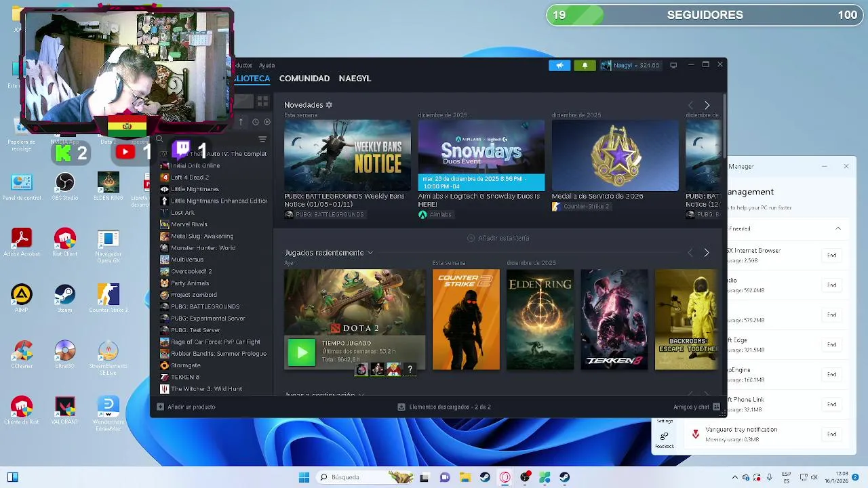Open Medalla de Servicio de 2026 card
The image size is (868, 488).
pyautogui.click(x=615, y=156)
